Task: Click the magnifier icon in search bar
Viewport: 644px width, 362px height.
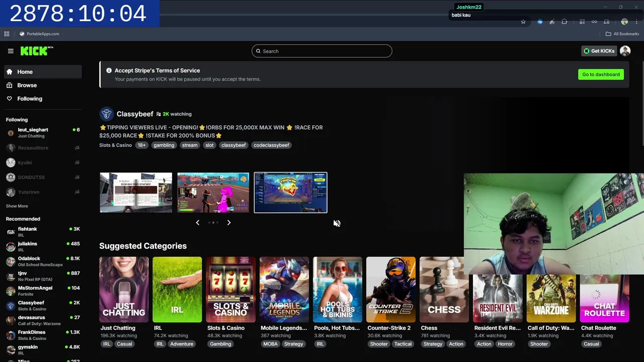Action: [258, 51]
